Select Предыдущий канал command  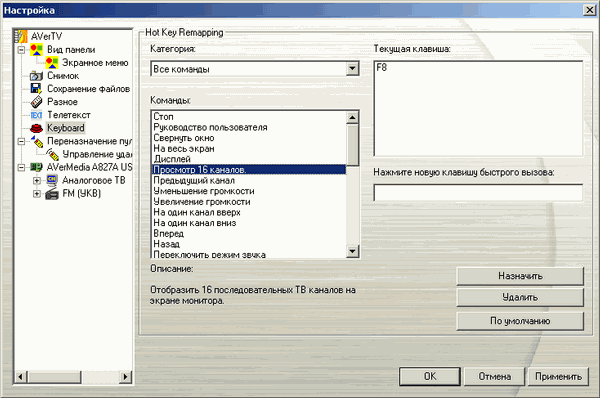click(x=249, y=180)
